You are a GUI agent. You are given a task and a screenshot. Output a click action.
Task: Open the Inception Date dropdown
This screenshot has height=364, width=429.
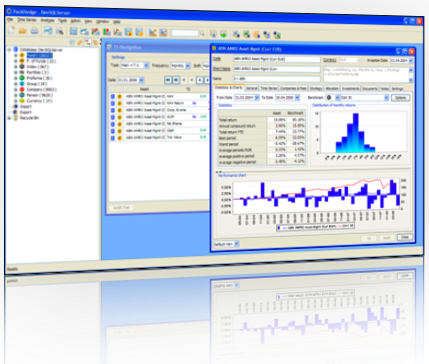(411, 60)
